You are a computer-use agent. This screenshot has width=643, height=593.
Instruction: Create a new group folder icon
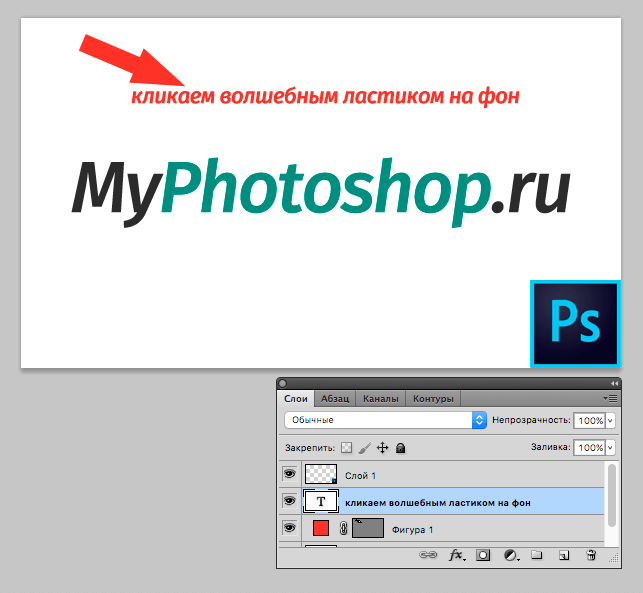click(537, 555)
